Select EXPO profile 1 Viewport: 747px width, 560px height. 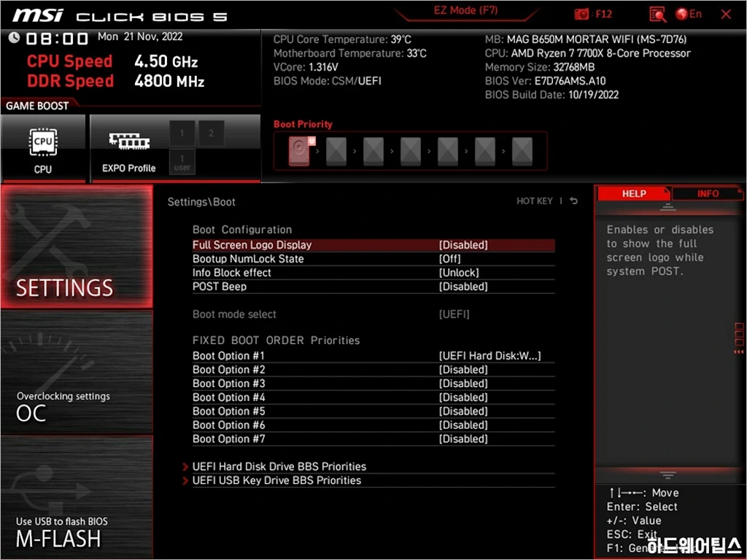pyautogui.click(x=182, y=133)
